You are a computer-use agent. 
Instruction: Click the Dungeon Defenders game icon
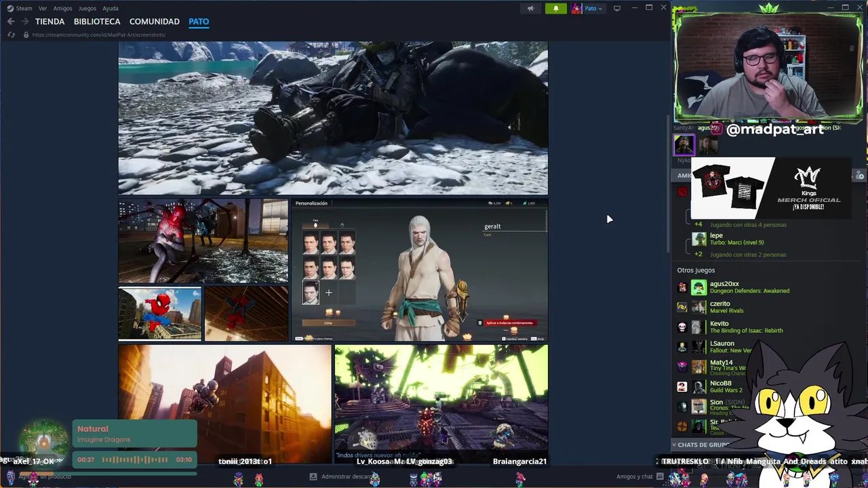click(x=682, y=287)
